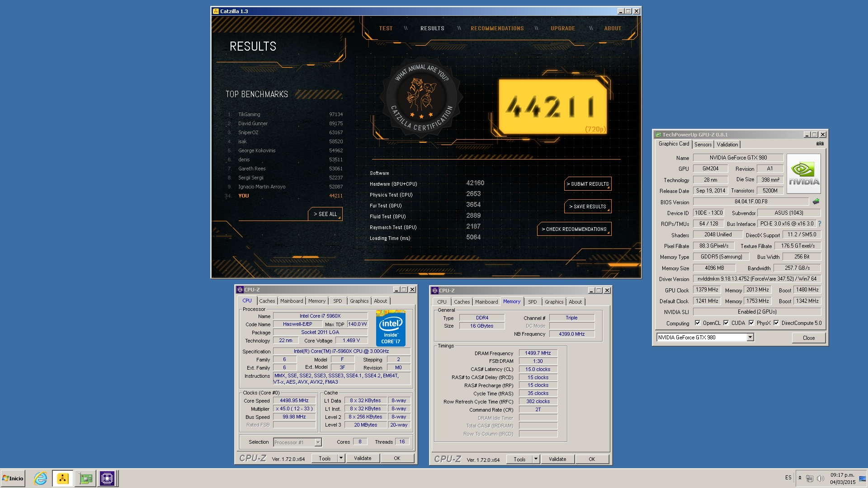Open Caches tab in right CPU-Z window
Image resolution: width=868 pixels, height=488 pixels.
(x=462, y=302)
